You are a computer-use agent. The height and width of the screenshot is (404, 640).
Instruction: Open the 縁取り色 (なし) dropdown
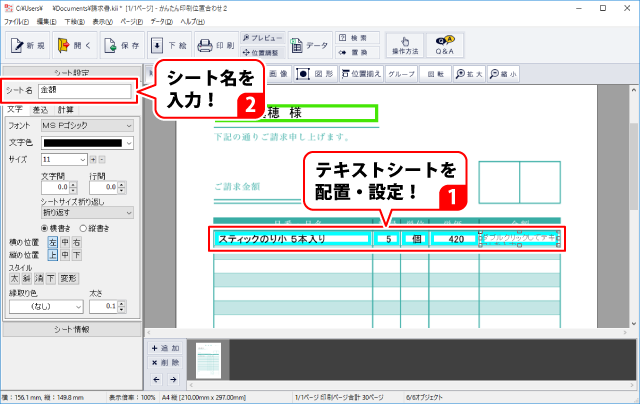[x=46, y=306]
